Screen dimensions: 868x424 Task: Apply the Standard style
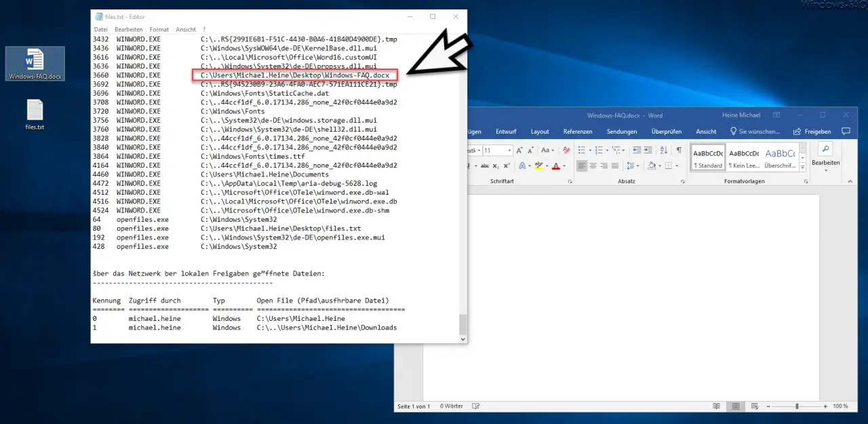pyautogui.click(x=708, y=157)
